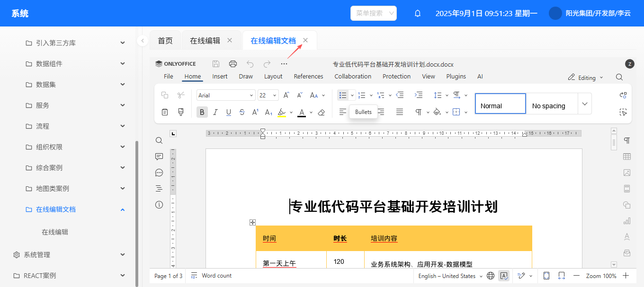Screen dimensions: 644x287
Task: Switch to the 首页 tab
Action: click(165, 41)
